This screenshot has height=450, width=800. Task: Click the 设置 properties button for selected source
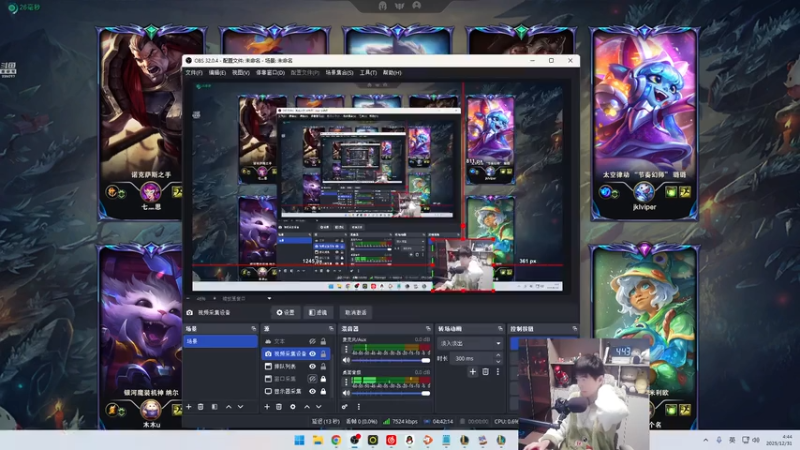point(285,312)
